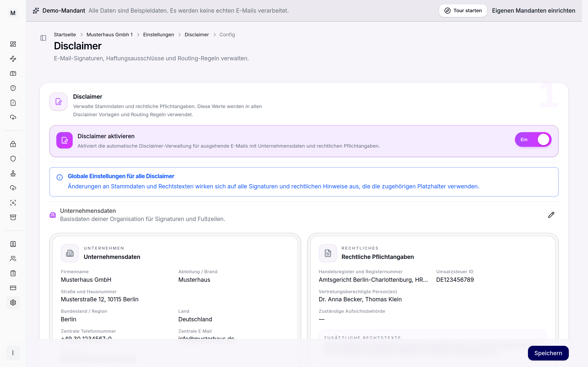
Task: Click the Tour starten button
Action: [463, 11]
